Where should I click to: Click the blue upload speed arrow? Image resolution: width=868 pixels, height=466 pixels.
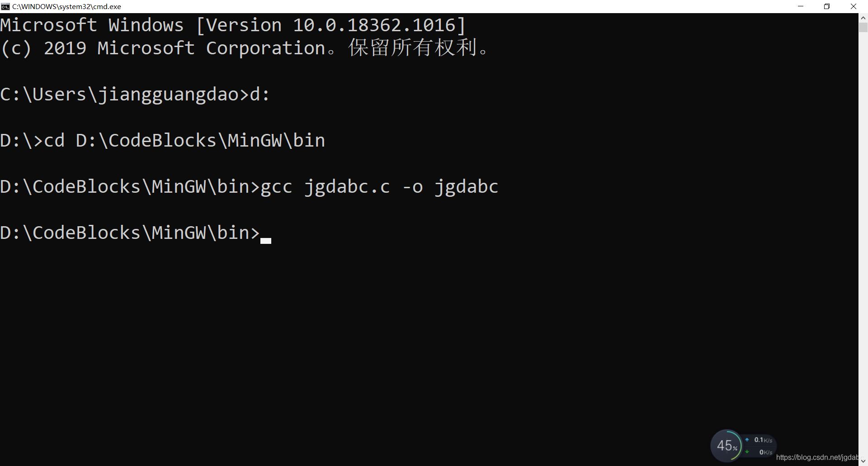tap(747, 440)
